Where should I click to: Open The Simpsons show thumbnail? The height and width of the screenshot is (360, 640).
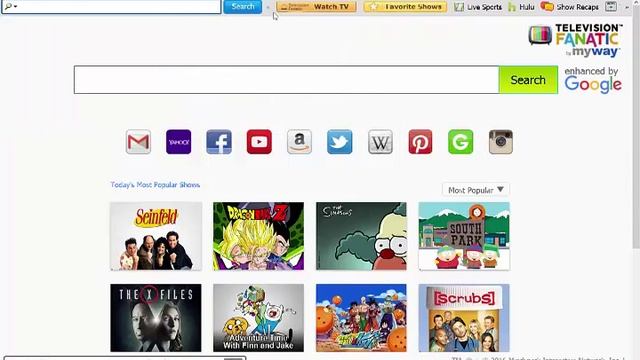[x=361, y=236]
